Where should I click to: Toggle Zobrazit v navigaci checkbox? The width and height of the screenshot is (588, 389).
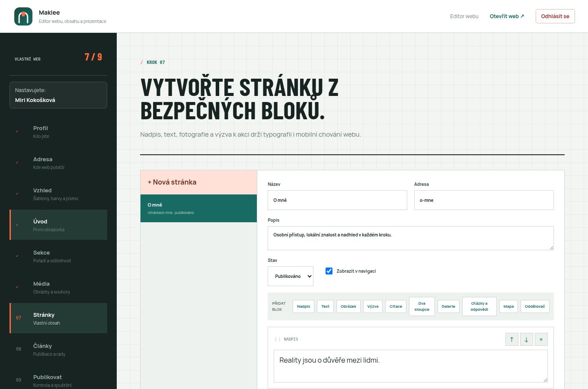coord(329,271)
